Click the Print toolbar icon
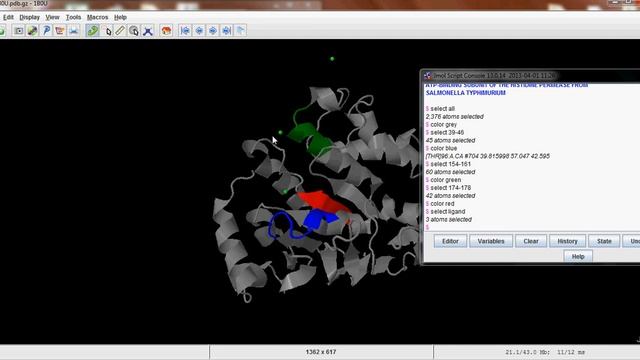Viewport: 640px width, 360px height. point(73,31)
